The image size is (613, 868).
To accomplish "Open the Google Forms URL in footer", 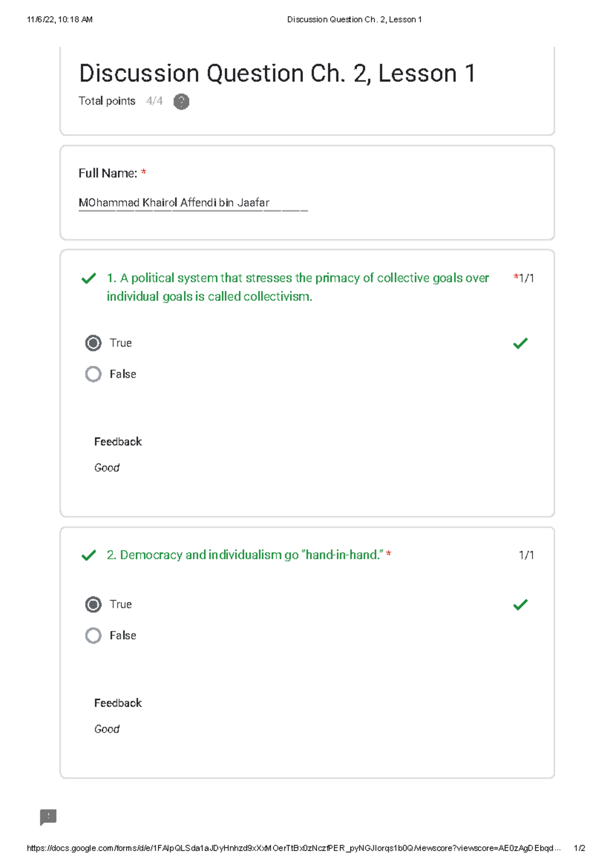I will [x=293, y=848].
